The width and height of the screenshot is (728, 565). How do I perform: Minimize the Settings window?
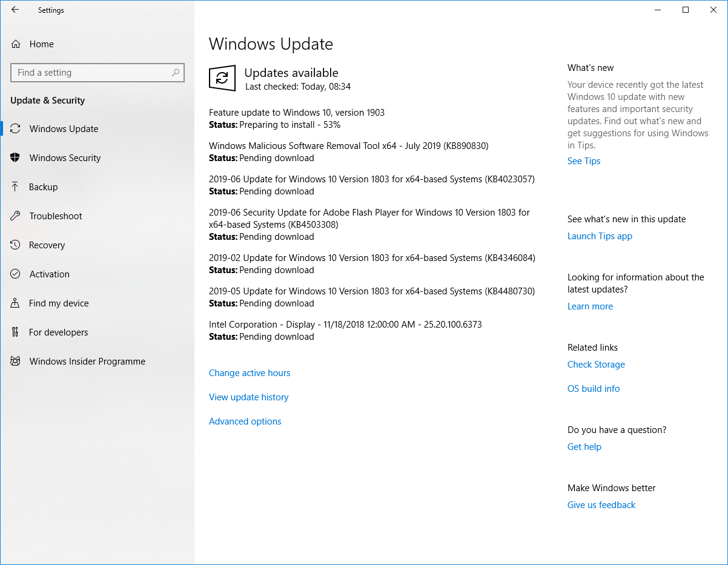tap(658, 10)
